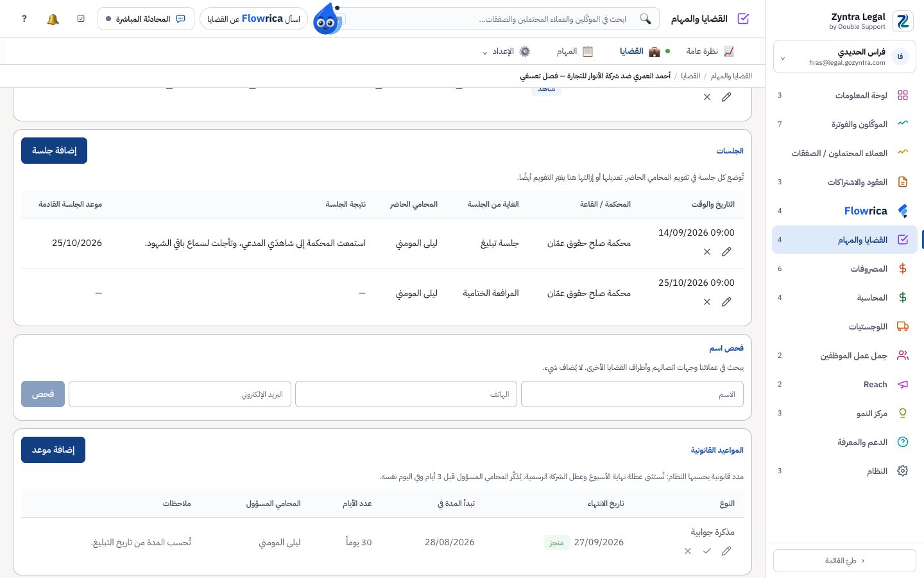Click the فحص button
The width and height of the screenshot is (924, 578).
pos(43,394)
